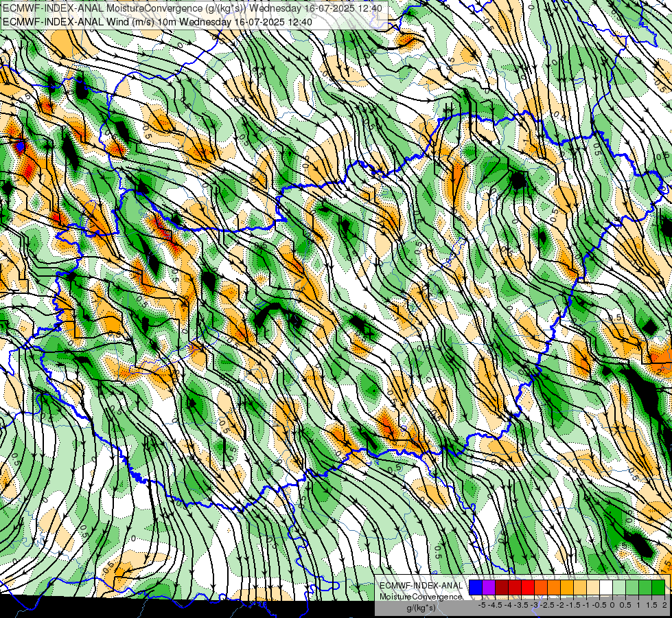This screenshot has height=618, width=672.
Task: Click the -0.5 legend tick label
Action: (599, 605)
